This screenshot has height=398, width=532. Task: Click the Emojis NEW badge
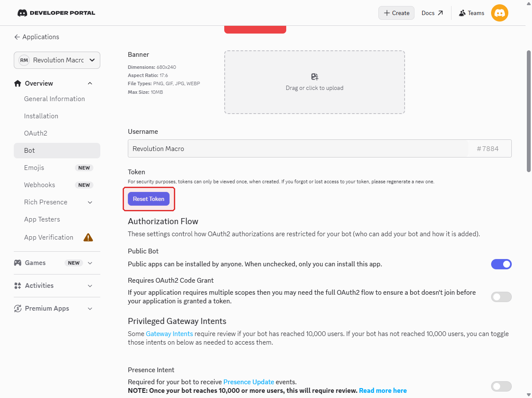[84, 168]
